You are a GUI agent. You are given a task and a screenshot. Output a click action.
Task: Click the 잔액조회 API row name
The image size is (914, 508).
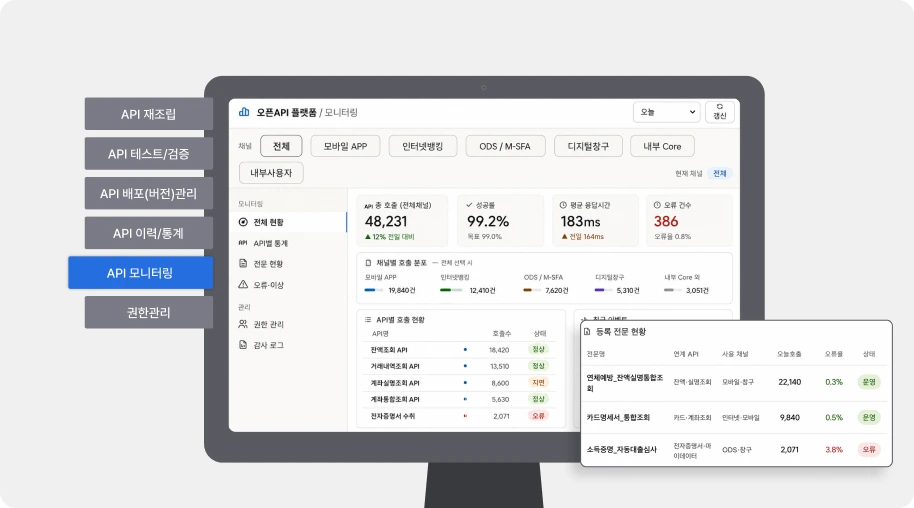click(389, 350)
